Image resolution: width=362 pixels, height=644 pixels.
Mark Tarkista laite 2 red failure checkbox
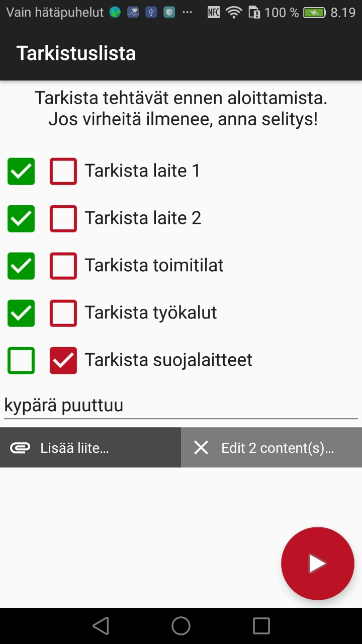coord(63,219)
